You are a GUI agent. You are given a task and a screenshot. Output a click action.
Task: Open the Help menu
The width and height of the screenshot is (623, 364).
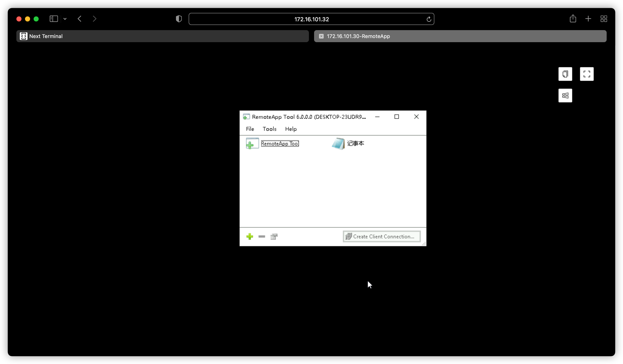tap(291, 129)
